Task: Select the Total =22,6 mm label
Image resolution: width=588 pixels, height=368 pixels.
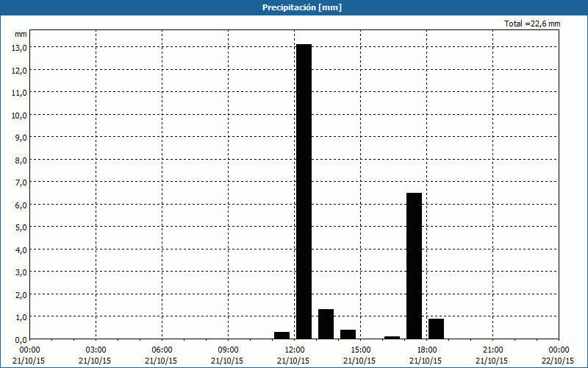Action: click(x=532, y=24)
